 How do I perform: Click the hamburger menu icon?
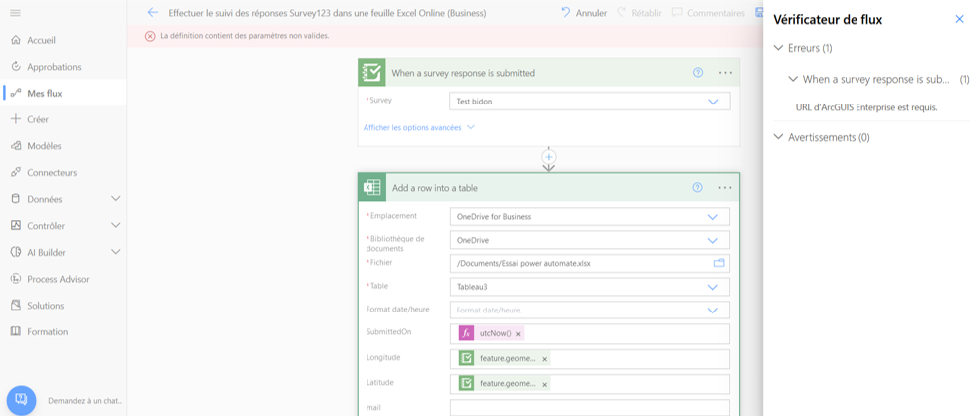[x=15, y=13]
